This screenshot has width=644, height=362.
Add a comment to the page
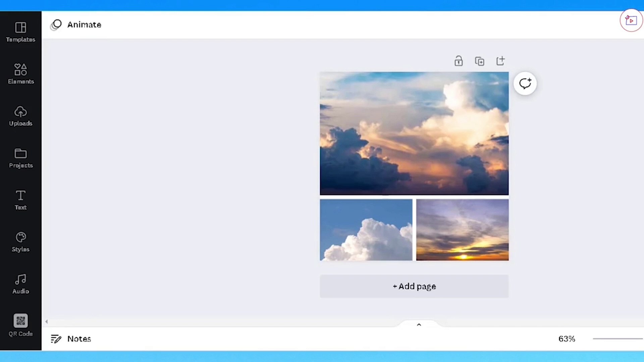[x=525, y=83]
